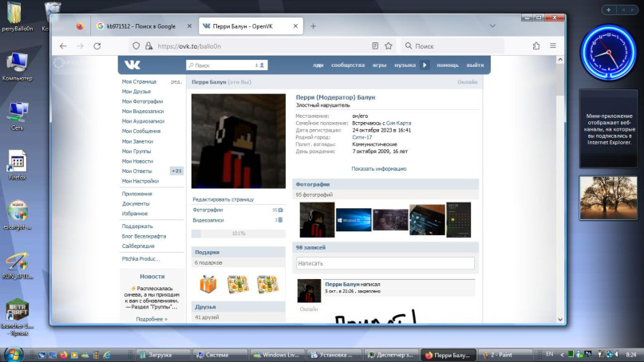Bookmark this page using the star icon
Viewport: 644px width, 362px height.
coord(389,46)
